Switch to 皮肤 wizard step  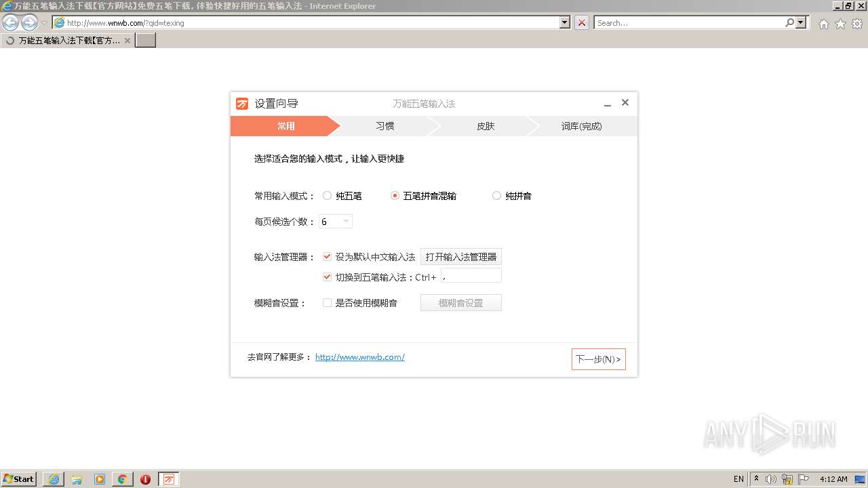486,126
